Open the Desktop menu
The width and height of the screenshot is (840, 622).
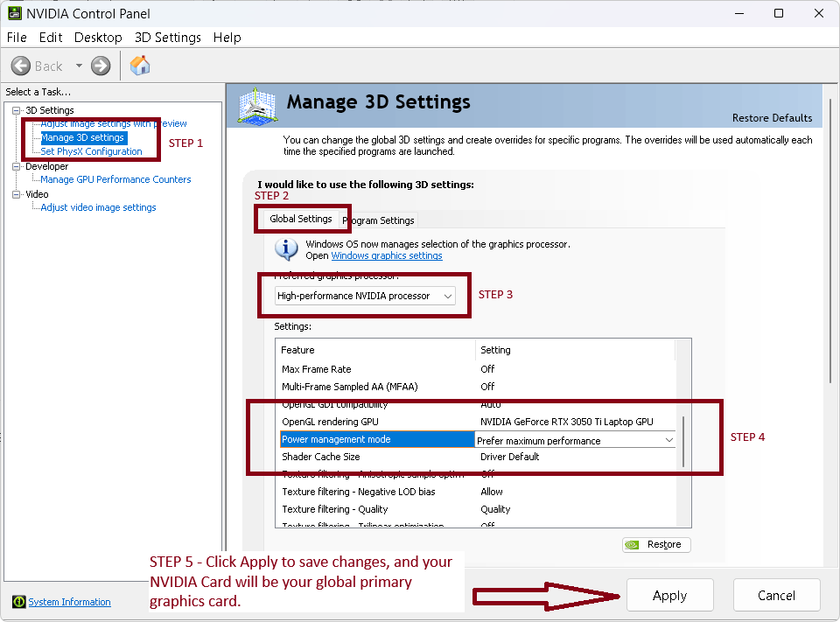pos(98,38)
